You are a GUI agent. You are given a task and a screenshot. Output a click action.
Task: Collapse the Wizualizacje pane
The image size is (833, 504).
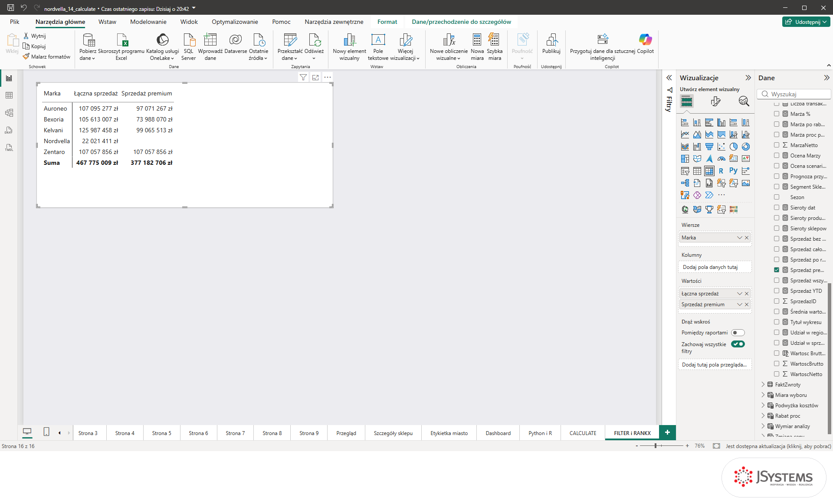click(748, 78)
